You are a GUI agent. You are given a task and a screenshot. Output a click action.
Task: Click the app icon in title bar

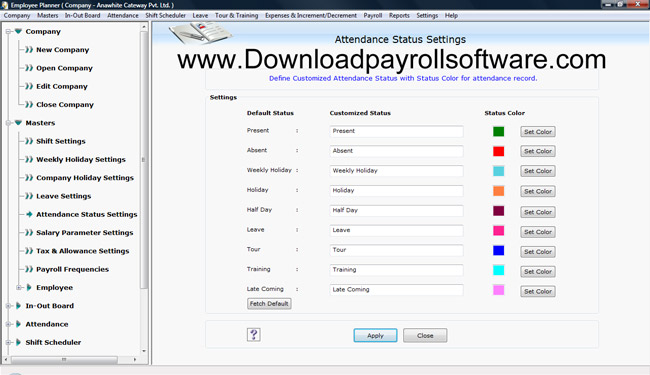5,5
